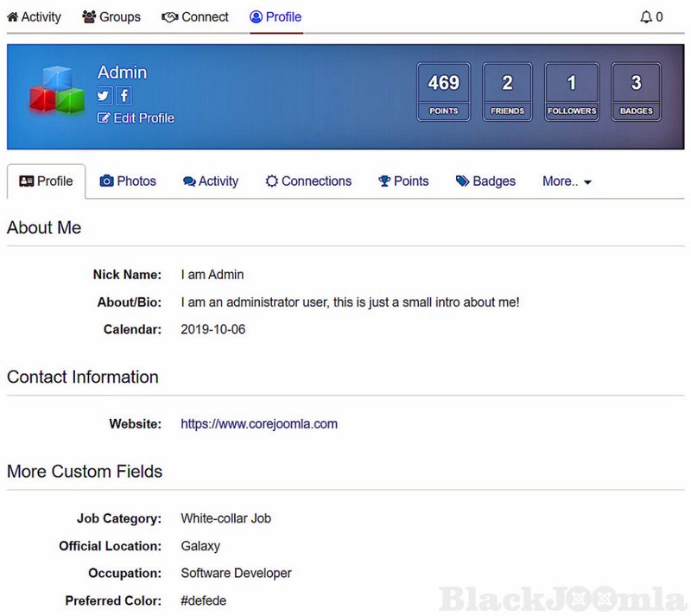Image resolution: width=691 pixels, height=616 pixels.
Task: Switch to the Activity tab with chat icon
Action: click(211, 181)
